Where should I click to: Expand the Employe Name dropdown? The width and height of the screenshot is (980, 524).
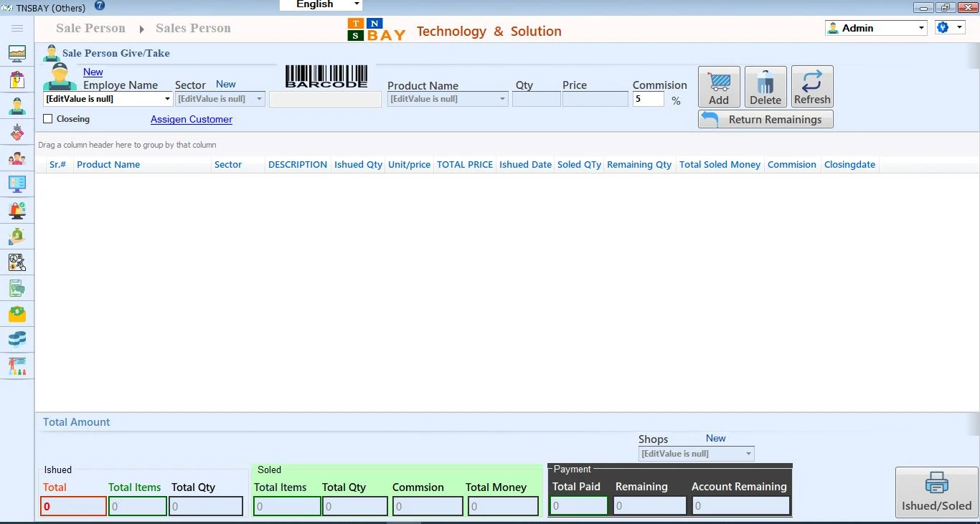[x=167, y=99]
